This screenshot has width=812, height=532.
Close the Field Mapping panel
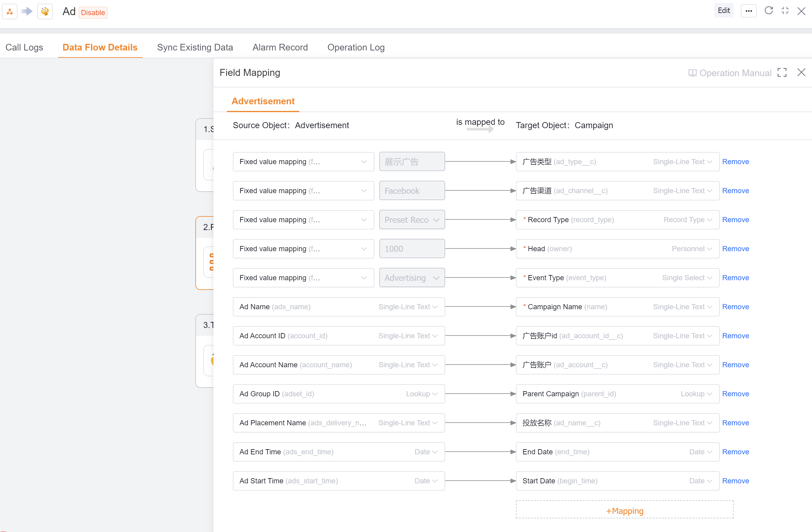801,72
